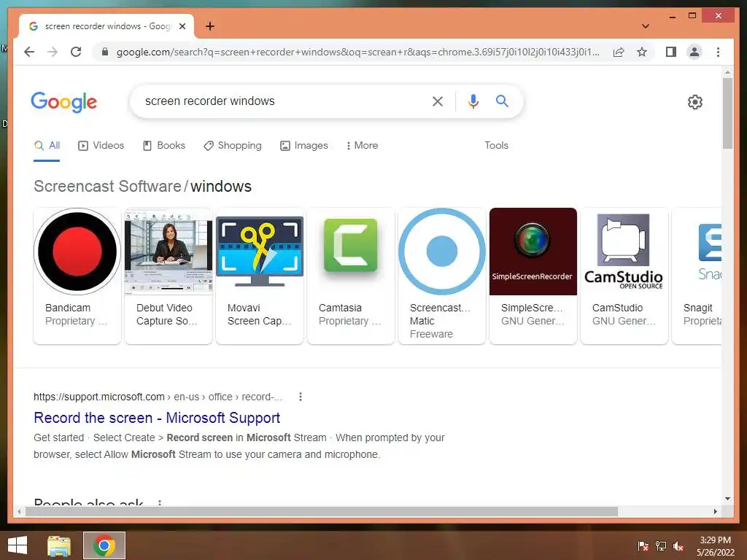Viewport: 747px width, 560px height.
Task: Open the SimpleScreenRecorder card
Action: tap(533, 275)
